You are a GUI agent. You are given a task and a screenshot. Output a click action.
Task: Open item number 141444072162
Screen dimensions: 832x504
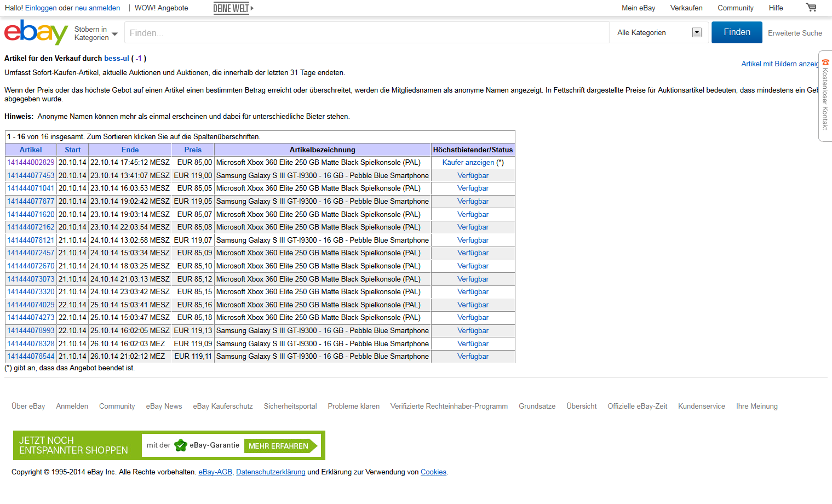click(x=31, y=227)
